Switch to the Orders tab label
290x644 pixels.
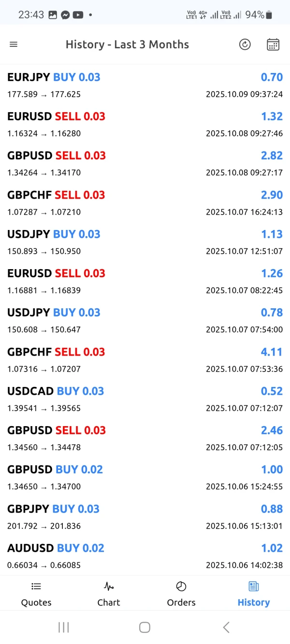click(181, 602)
